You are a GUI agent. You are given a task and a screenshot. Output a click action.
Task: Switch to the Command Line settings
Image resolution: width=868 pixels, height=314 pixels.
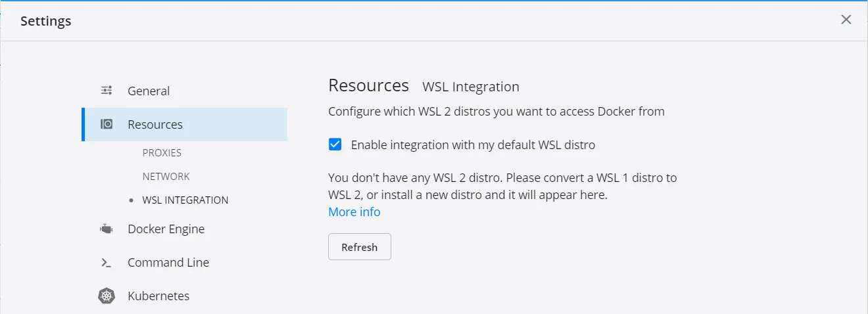pyautogui.click(x=168, y=263)
